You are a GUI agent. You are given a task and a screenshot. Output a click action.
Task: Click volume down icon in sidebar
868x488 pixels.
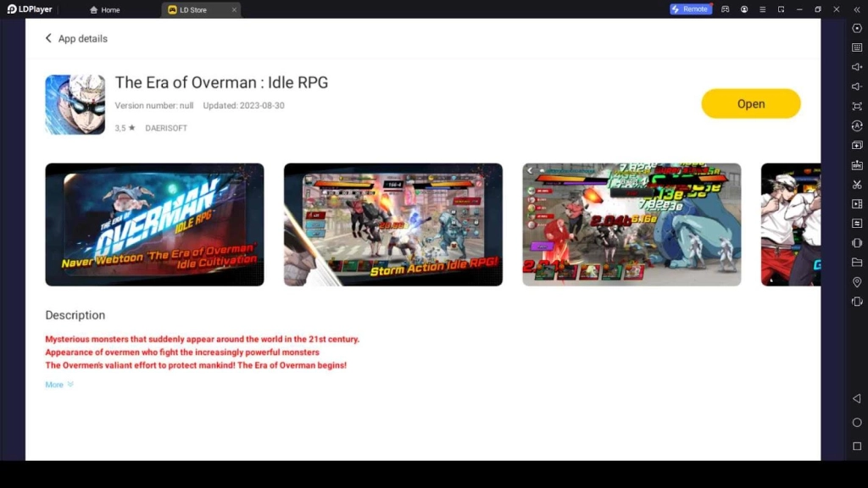pyautogui.click(x=857, y=86)
